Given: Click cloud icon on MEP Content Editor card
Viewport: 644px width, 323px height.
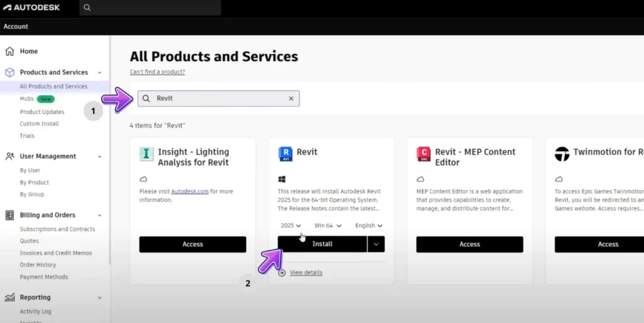Looking at the screenshot, I should tap(420, 179).
